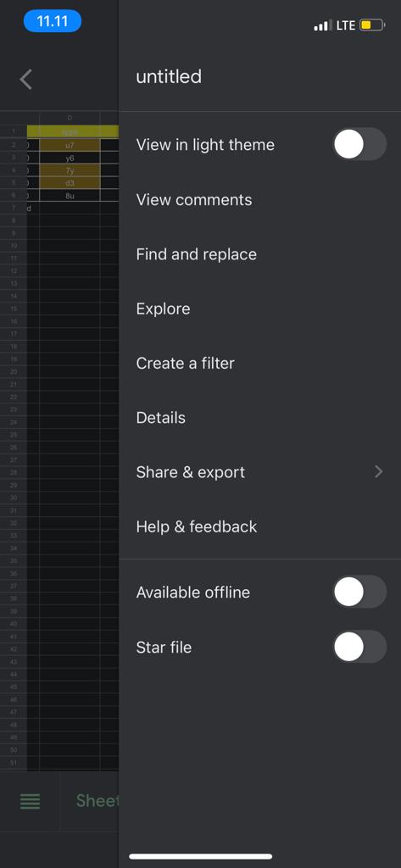Screen dimensions: 401x868
Task: Open View comments
Action: [x=194, y=200]
